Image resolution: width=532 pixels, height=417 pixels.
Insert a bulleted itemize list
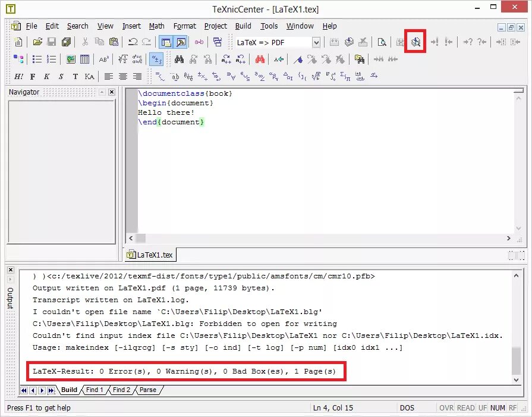(x=37, y=59)
